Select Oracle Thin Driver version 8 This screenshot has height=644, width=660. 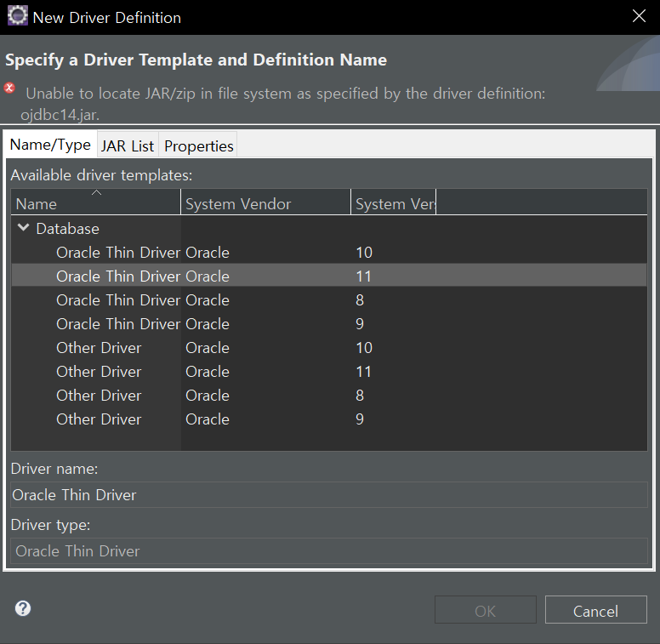329,300
